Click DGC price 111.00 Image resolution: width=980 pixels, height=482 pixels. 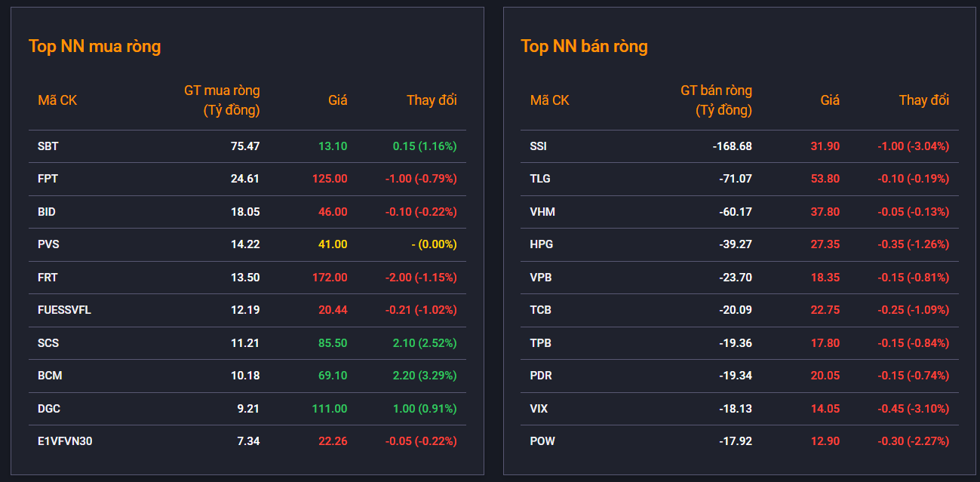point(330,409)
